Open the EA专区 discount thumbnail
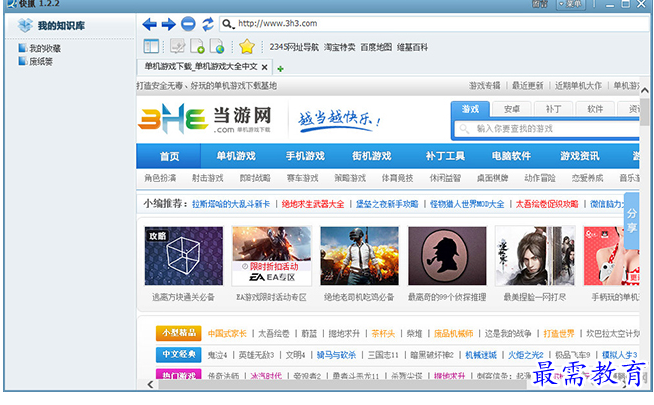654x405 pixels. 272,256
